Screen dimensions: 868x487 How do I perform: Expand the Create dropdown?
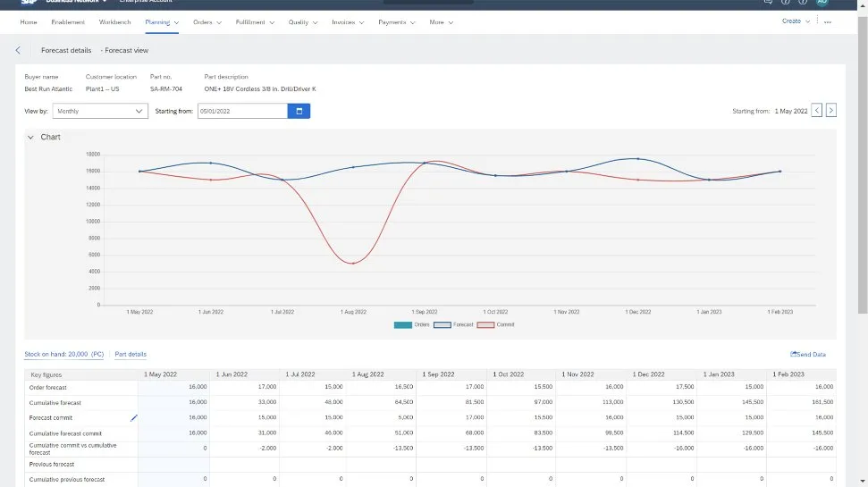coord(796,21)
